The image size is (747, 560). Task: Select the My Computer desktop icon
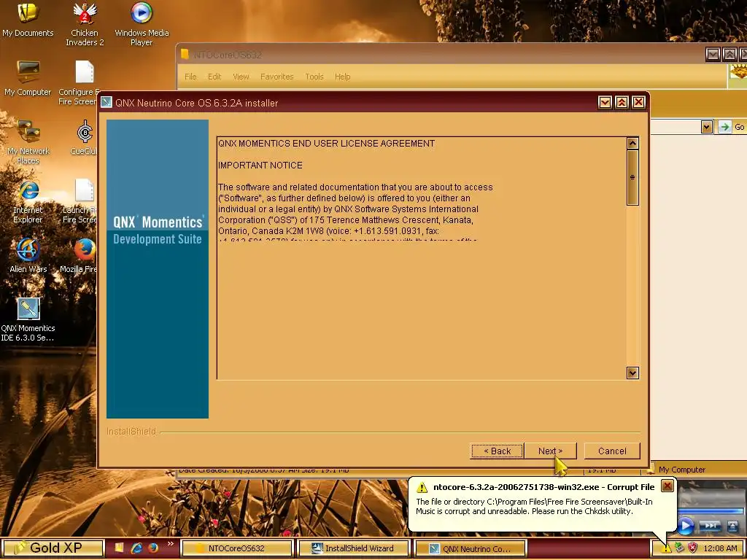tap(28, 79)
